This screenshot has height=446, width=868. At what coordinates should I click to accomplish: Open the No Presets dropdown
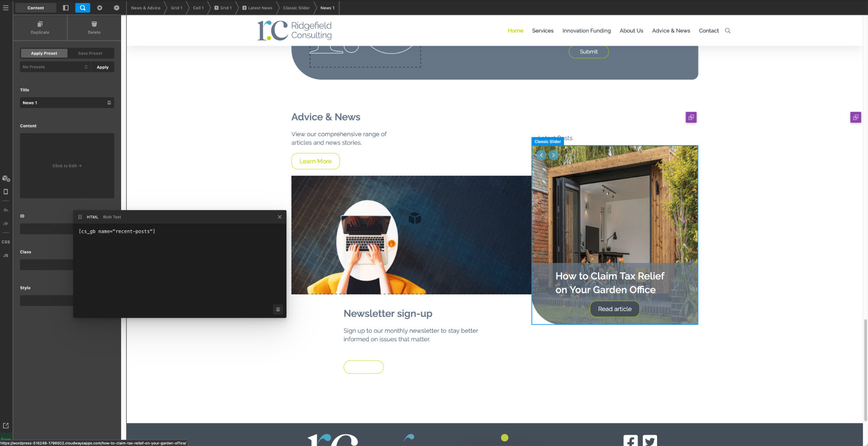click(x=55, y=67)
